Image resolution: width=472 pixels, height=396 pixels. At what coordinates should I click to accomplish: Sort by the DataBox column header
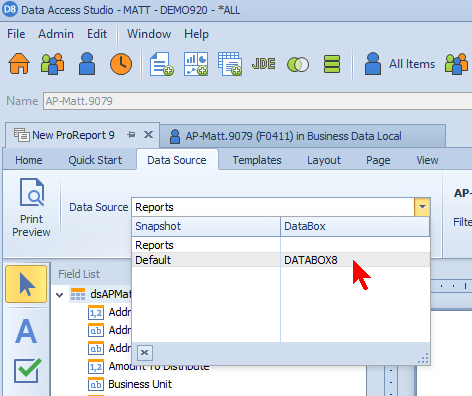coord(355,226)
